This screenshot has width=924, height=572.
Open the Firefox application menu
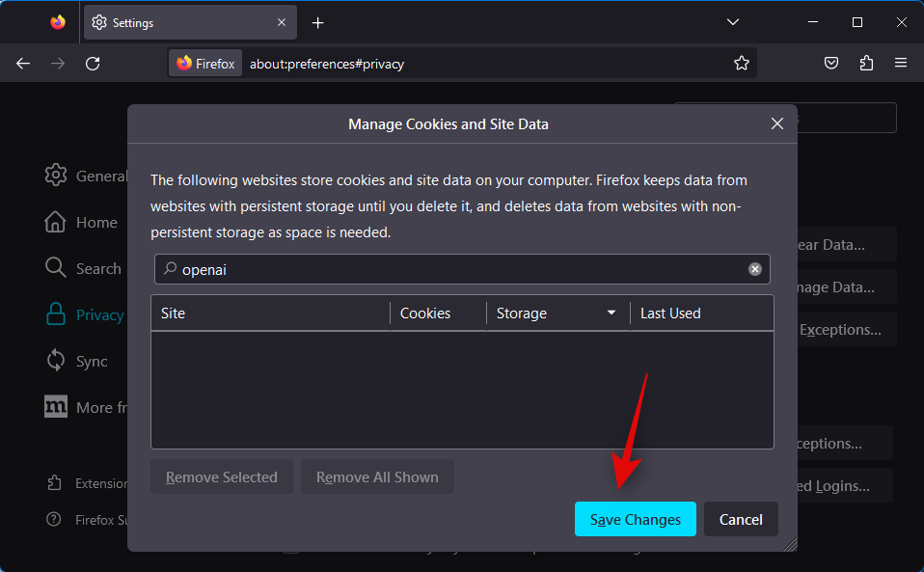point(901,64)
